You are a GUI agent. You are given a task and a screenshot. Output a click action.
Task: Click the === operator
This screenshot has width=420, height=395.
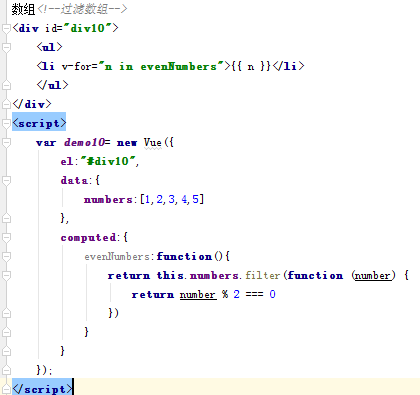coord(254,294)
